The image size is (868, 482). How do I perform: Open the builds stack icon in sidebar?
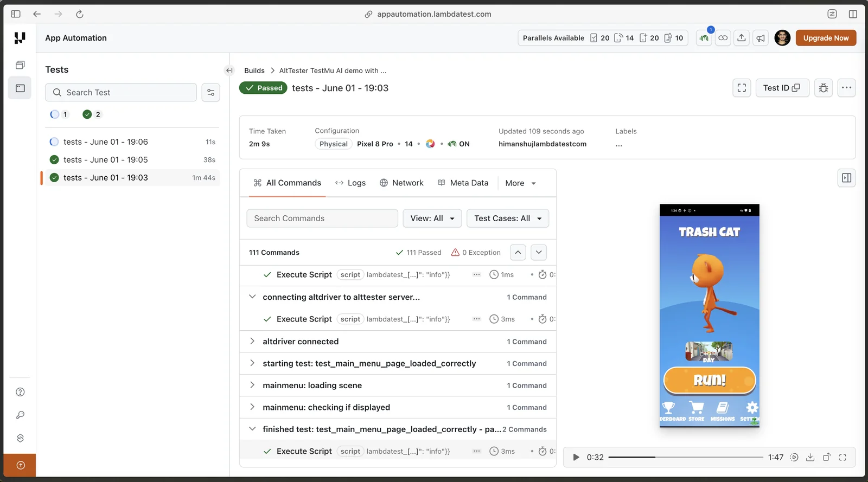pyautogui.click(x=20, y=65)
